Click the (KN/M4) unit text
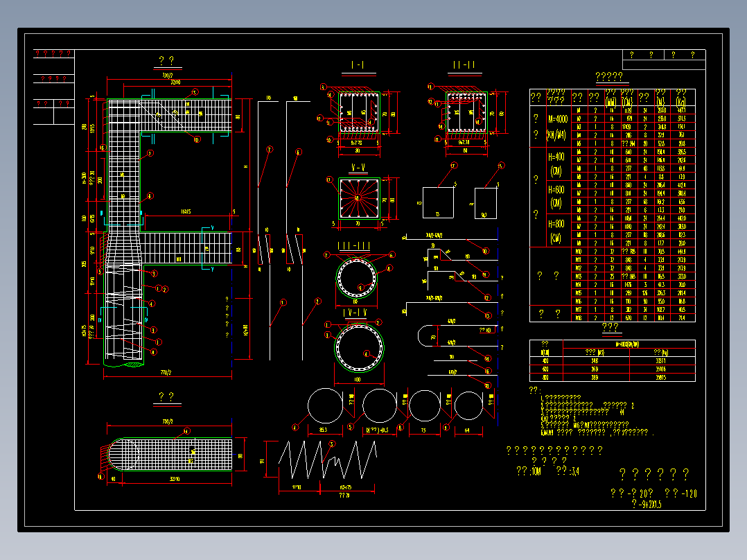The width and height of the screenshot is (747, 560). coord(556,135)
